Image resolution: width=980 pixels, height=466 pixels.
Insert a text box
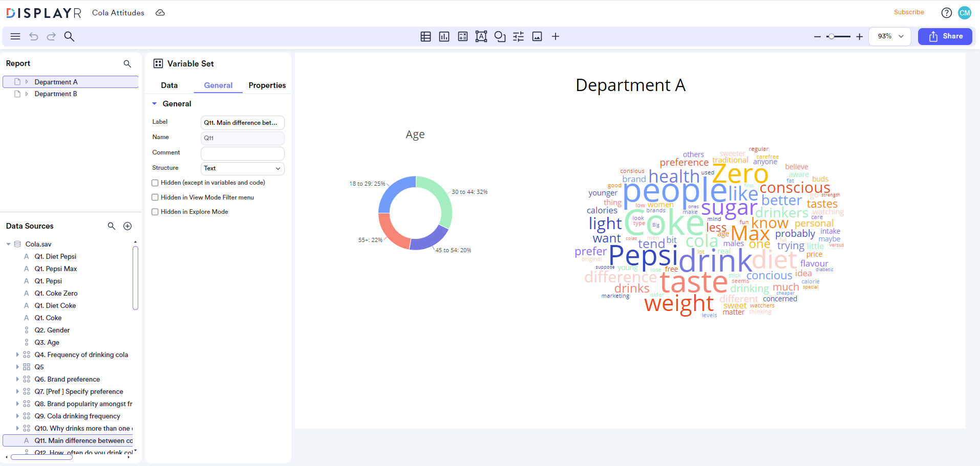(481, 36)
